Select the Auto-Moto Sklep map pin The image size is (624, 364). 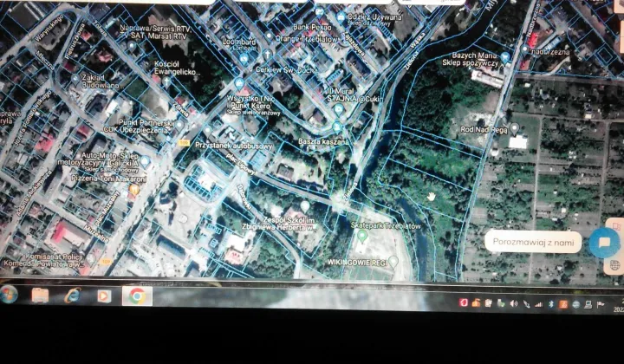tap(145, 161)
